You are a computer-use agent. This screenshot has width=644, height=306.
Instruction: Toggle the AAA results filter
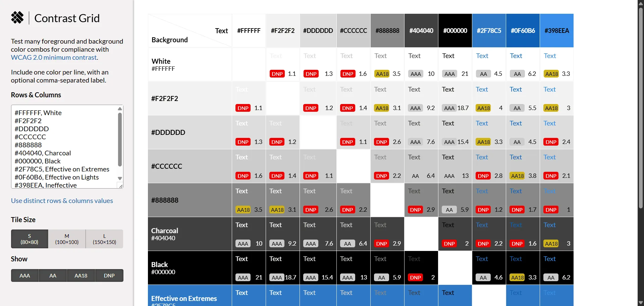[24, 275]
